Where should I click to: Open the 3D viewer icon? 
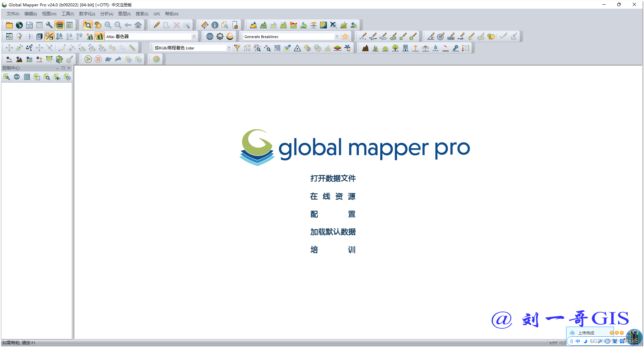pyautogui.click(x=39, y=36)
